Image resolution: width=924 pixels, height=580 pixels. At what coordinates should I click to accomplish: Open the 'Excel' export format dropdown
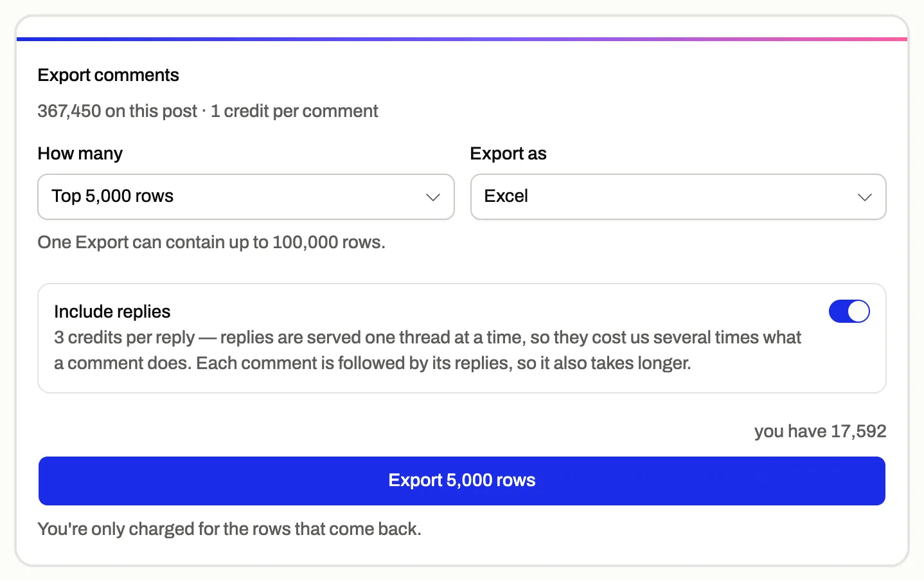679,197
